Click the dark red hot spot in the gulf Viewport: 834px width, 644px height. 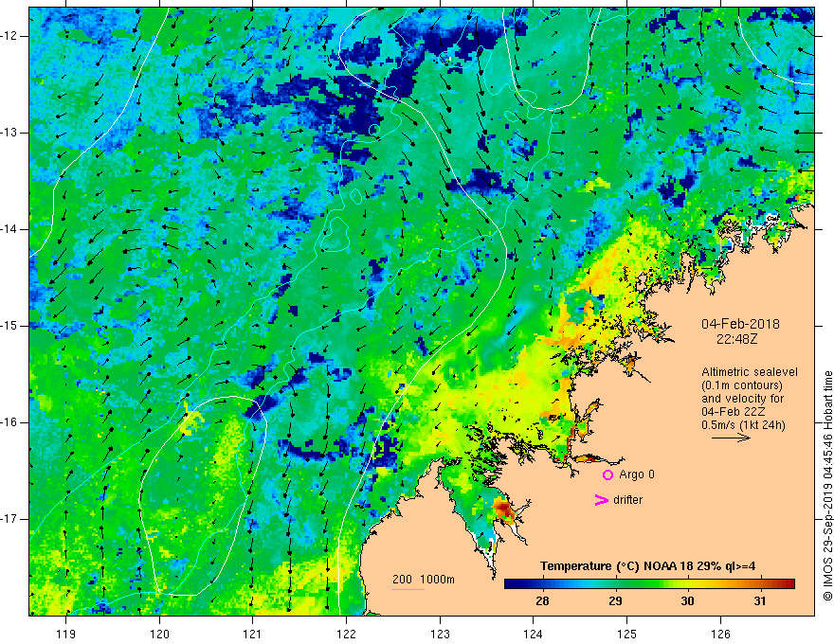click(503, 510)
